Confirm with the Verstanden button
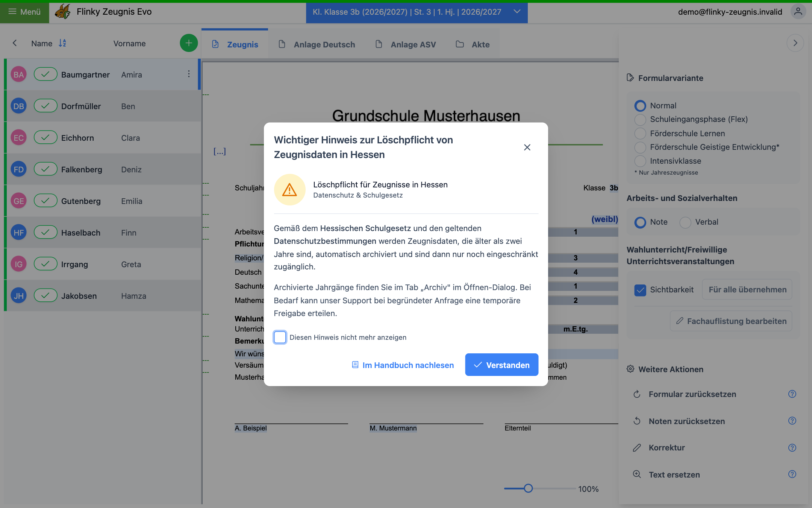Screen dimensions: 812x508 501,365
